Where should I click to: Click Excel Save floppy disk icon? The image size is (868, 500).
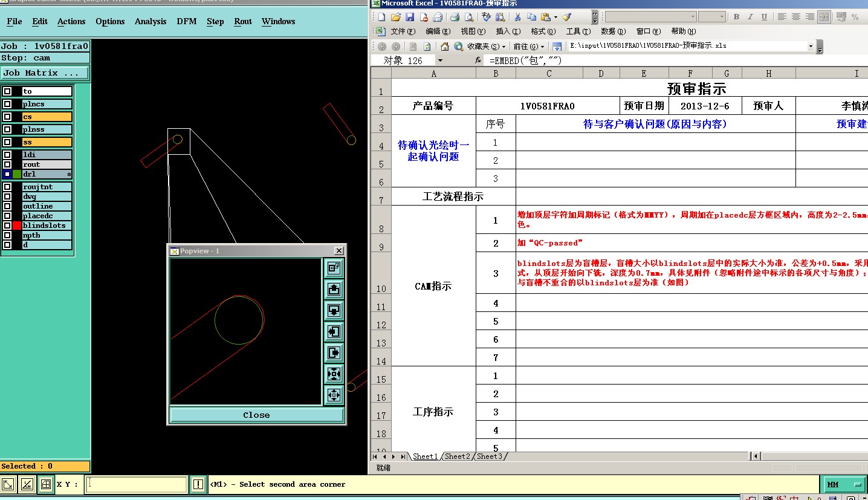pyautogui.click(x=410, y=17)
